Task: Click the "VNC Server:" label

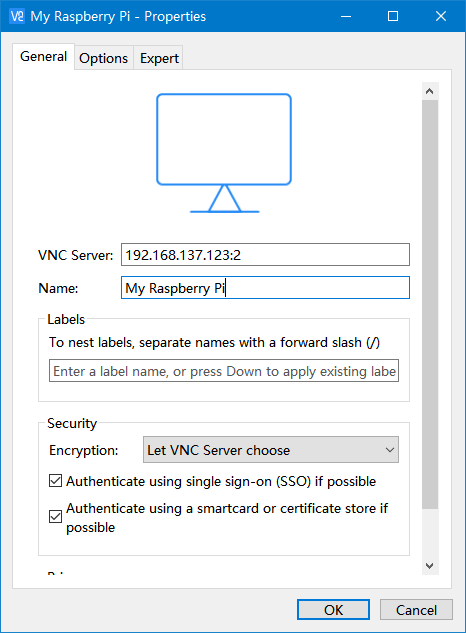Action: (76, 255)
